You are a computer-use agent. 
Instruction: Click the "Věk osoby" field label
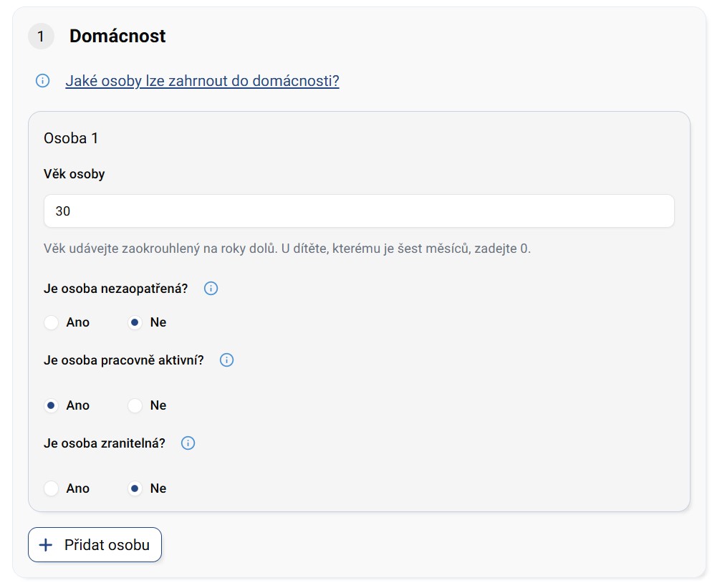74,174
